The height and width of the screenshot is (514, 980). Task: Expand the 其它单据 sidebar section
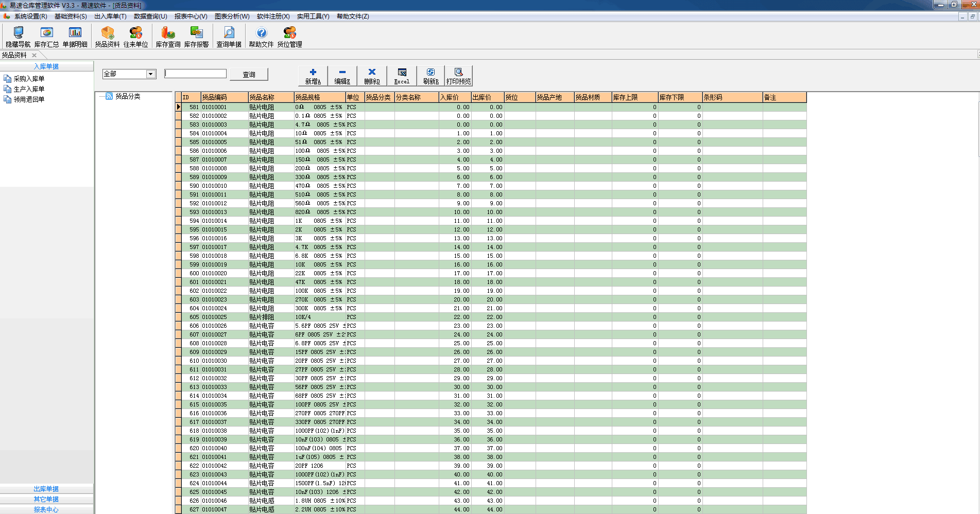point(46,499)
